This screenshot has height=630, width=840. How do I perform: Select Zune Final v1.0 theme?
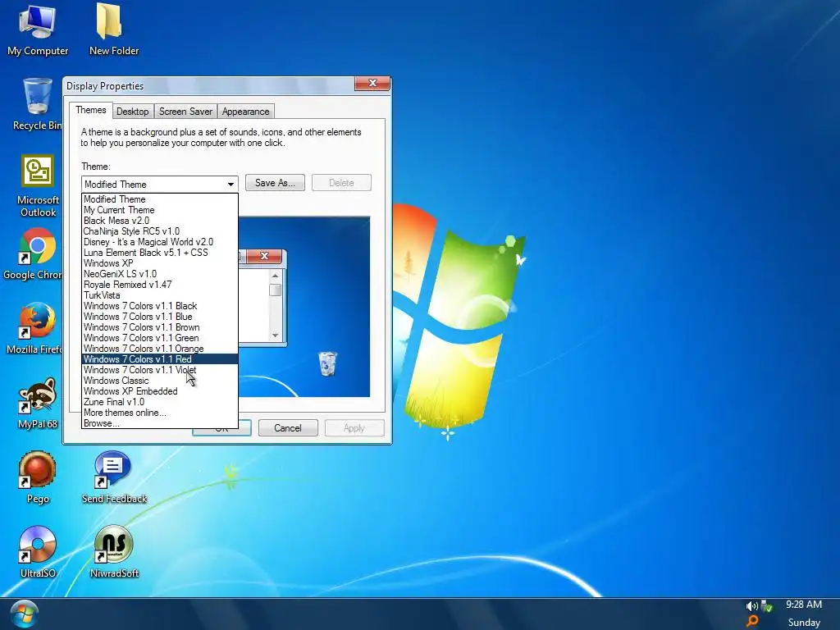point(160,402)
